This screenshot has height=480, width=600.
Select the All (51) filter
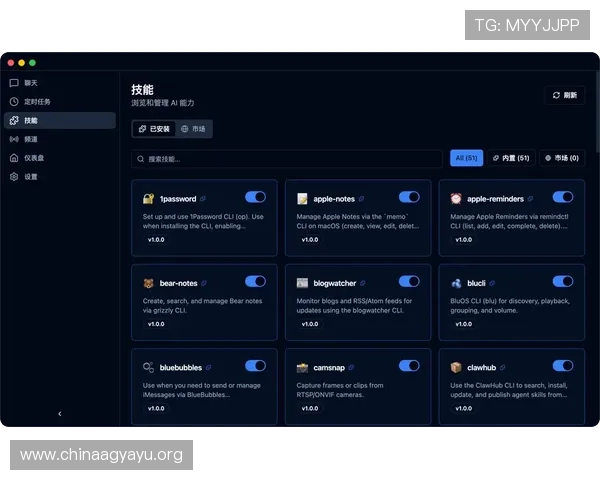tap(466, 158)
